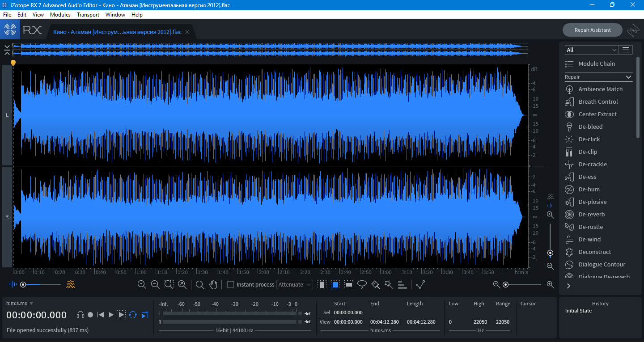Click the zoom to selection icon

169,285
